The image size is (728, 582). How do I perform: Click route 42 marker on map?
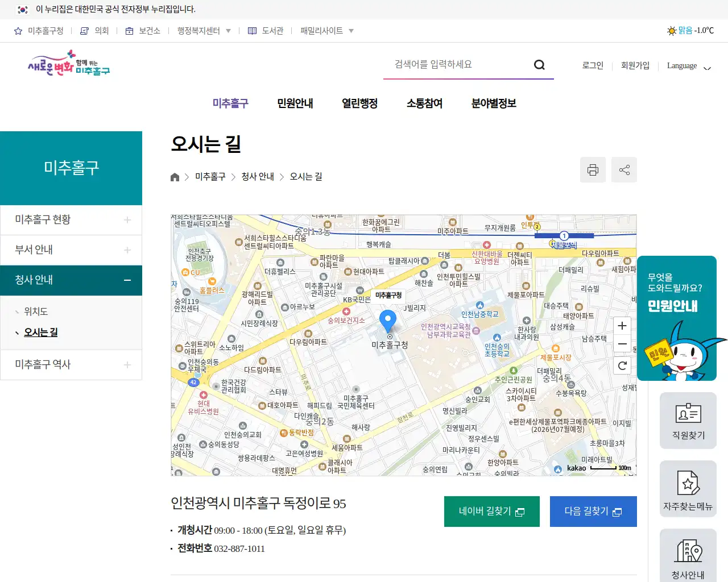click(x=193, y=383)
